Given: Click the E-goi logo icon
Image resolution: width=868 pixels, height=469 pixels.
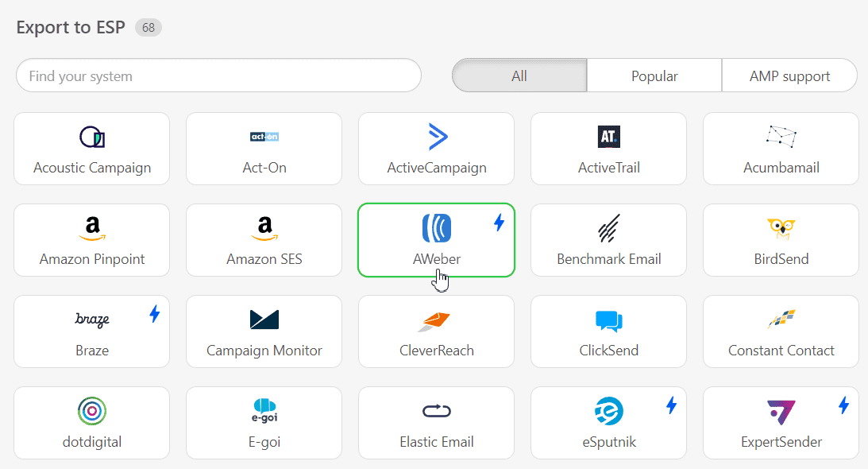Looking at the screenshot, I should click(264, 411).
